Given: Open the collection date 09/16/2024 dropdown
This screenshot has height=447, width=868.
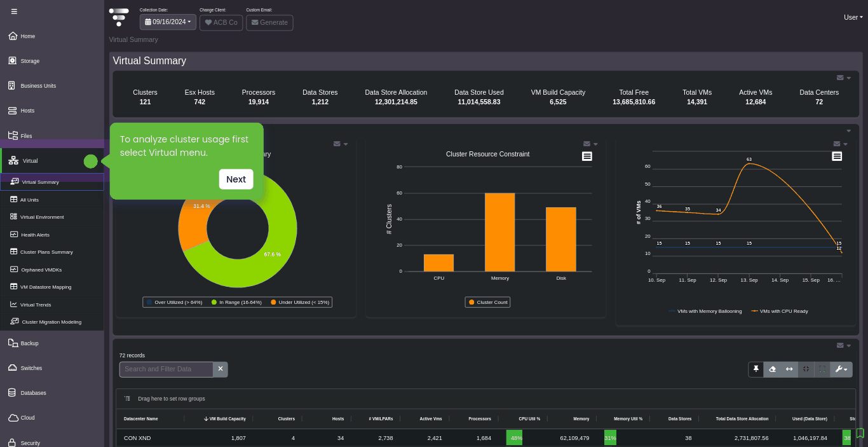Looking at the screenshot, I should pyautogui.click(x=168, y=22).
